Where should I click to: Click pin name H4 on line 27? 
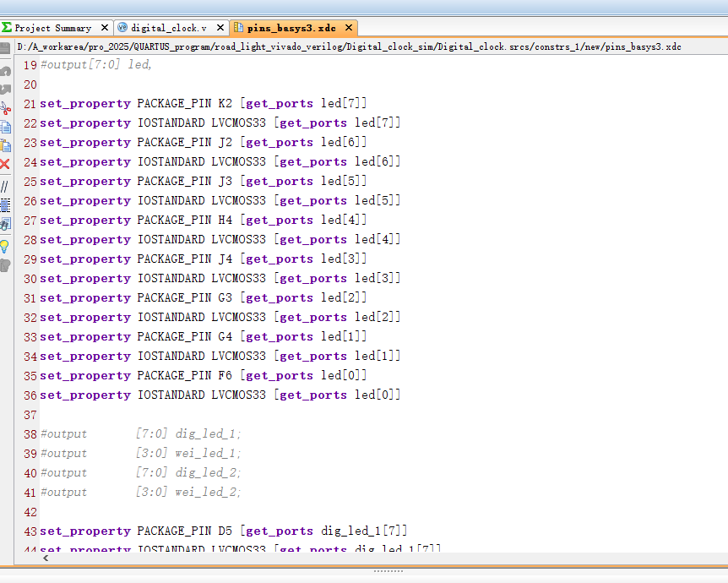[225, 220]
